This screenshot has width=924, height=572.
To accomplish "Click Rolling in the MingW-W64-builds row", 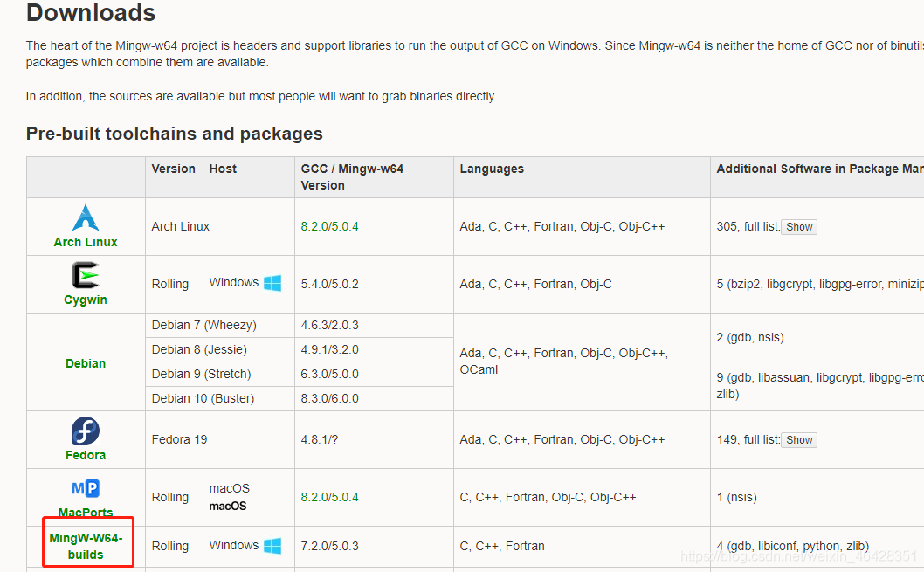I will tap(169, 546).
